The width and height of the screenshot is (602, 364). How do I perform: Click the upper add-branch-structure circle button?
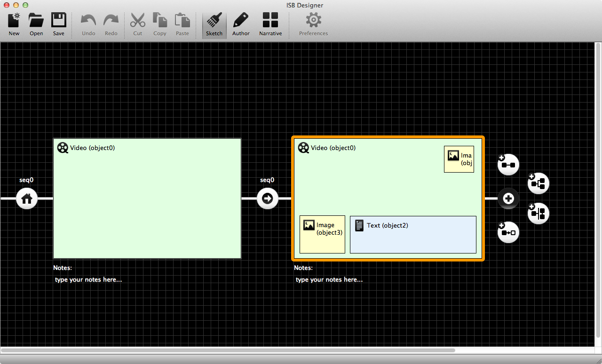(539, 183)
